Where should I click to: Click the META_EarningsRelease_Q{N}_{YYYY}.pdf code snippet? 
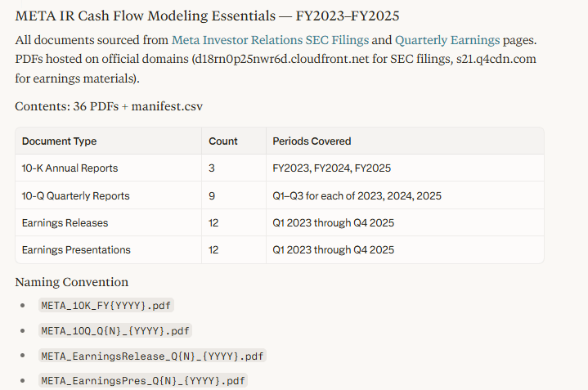(152, 356)
